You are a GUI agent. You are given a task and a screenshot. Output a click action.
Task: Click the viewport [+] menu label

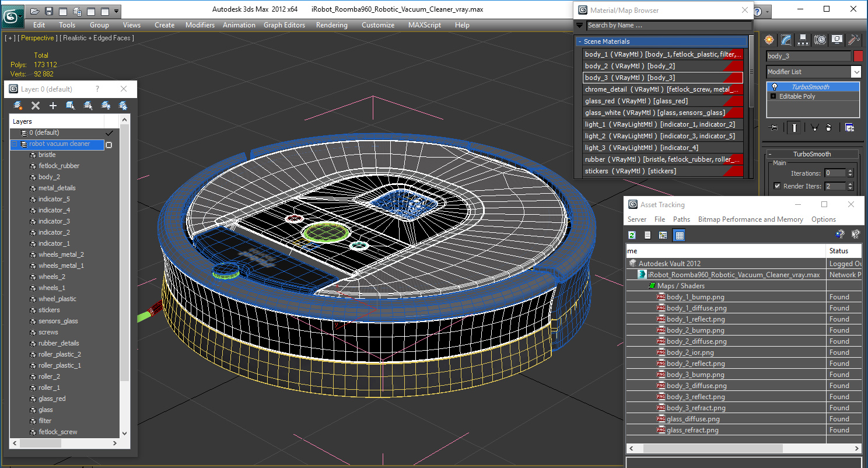[x=10, y=38]
